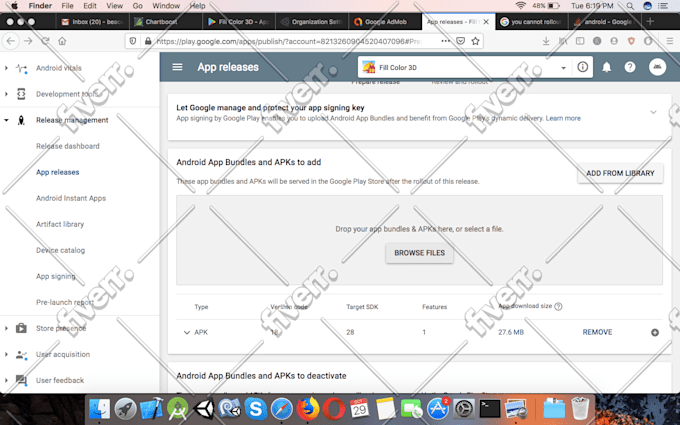Click the Target SDK value 28

350,332
